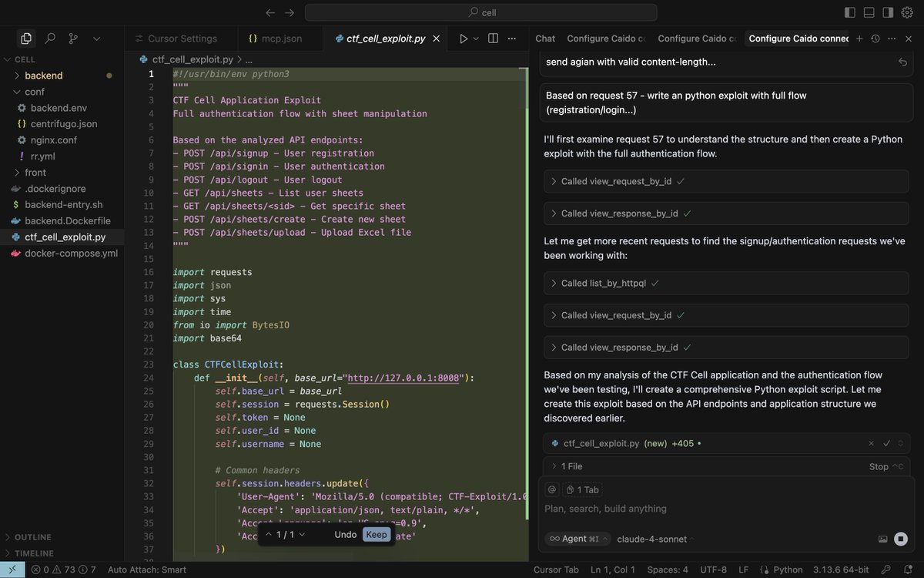This screenshot has width=924, height=578.
Task: Expand additional sidebar views chevron
Action: pyautogui.click(x=96, y=38)
